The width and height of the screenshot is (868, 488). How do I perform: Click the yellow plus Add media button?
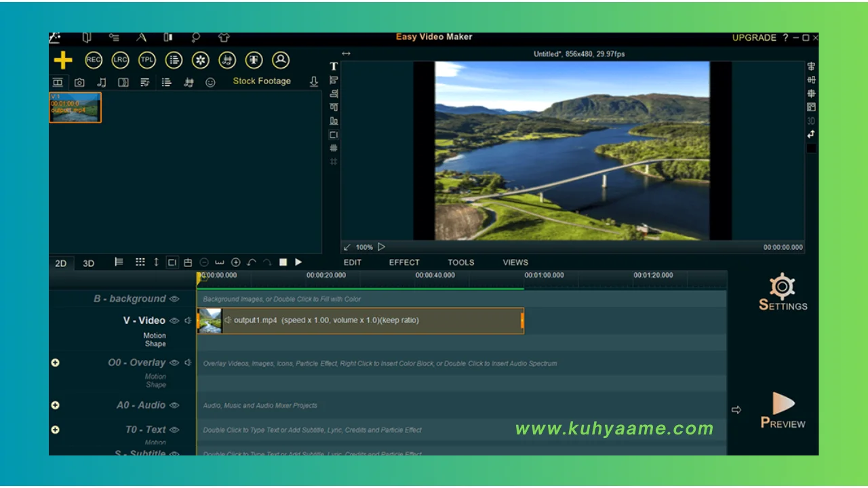63,60
